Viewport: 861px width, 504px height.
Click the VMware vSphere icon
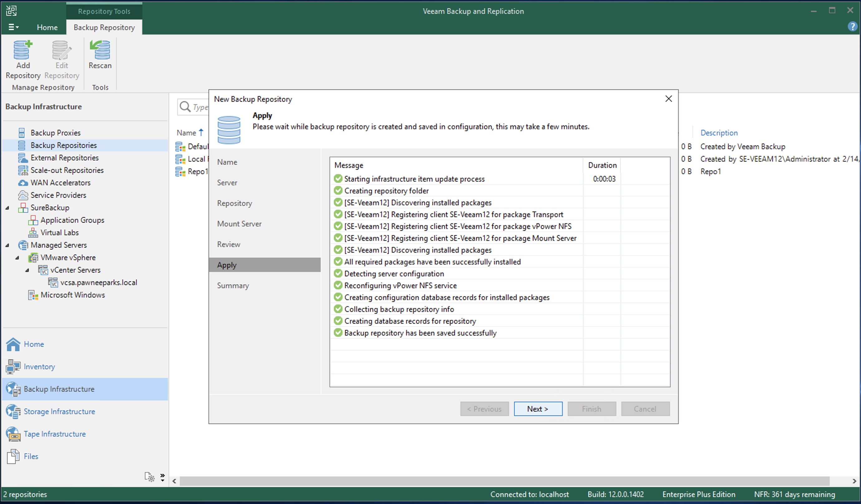coord(33,258)
